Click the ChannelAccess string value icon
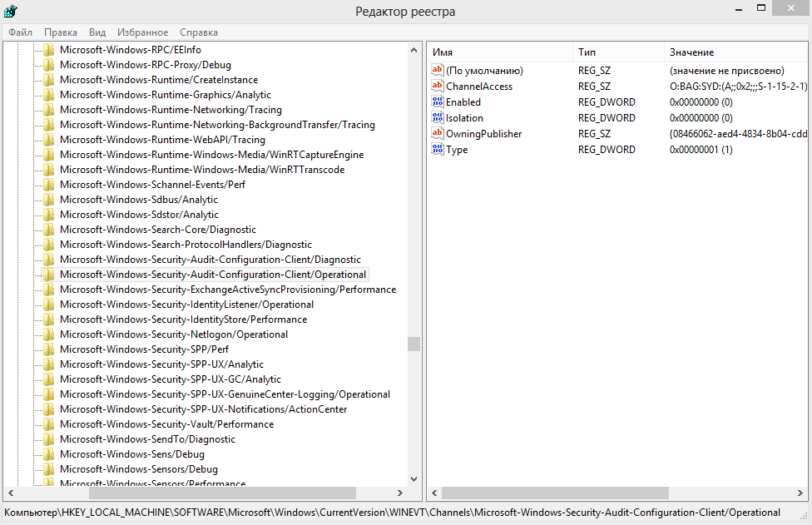The width and height of the screenshot is (812, 525). (x=438, y=86)
